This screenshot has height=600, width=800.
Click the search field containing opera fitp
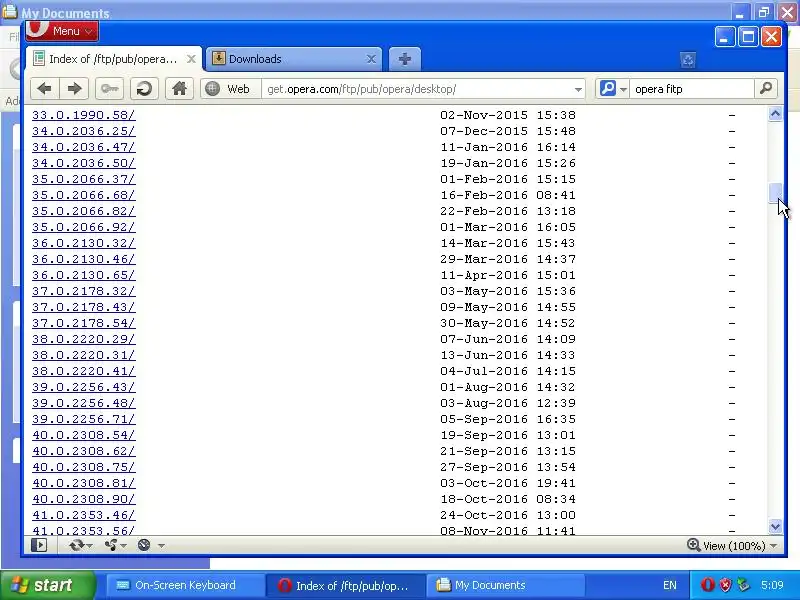point(692,89)
